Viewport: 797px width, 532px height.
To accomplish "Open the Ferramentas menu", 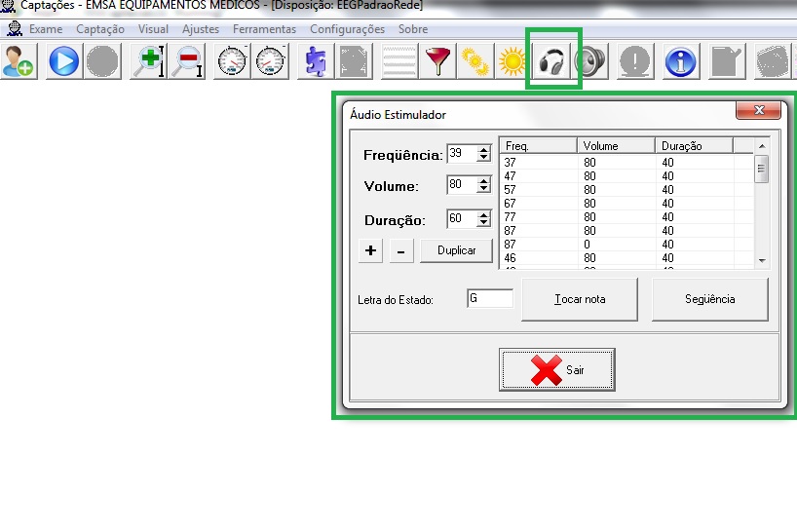I will (264, 29).
